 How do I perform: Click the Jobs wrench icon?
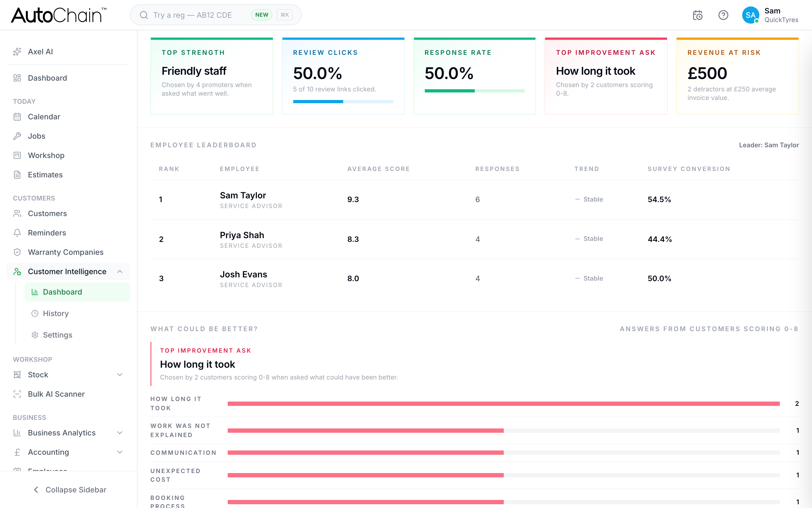17,136
